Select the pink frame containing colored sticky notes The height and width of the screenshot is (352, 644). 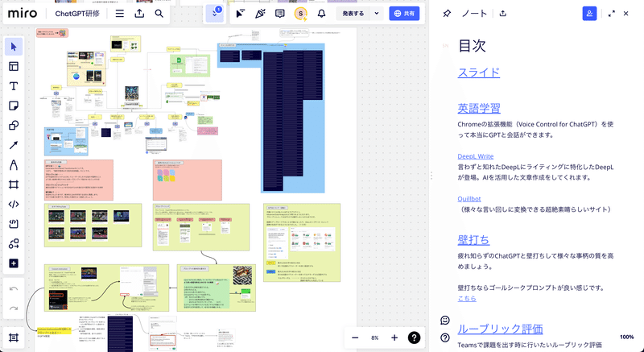pyautogui.click(x=188, y=180)
